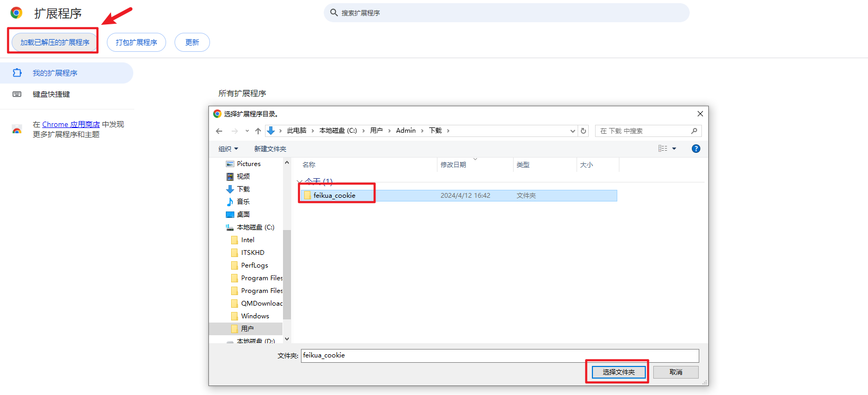Click the puzzle icon next to 我的扩展程序
The width and height of the screenshot is (868, 395).
tap(17, 73)
